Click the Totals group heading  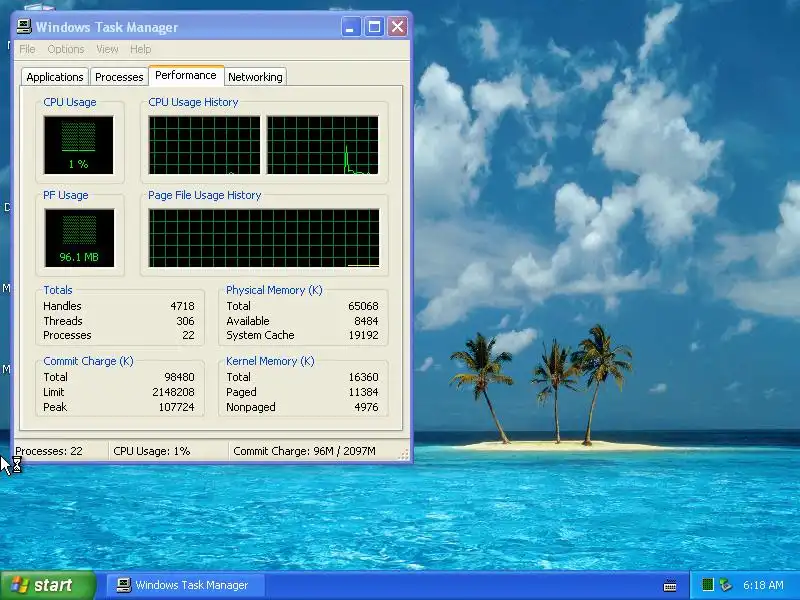pos(58,290)
